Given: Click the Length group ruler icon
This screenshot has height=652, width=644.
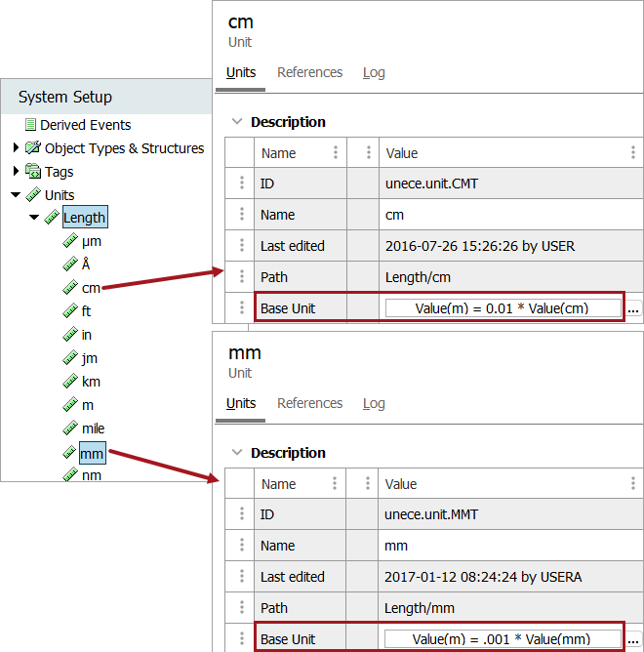Looking at the screenshot, I should tap(52, 217).
